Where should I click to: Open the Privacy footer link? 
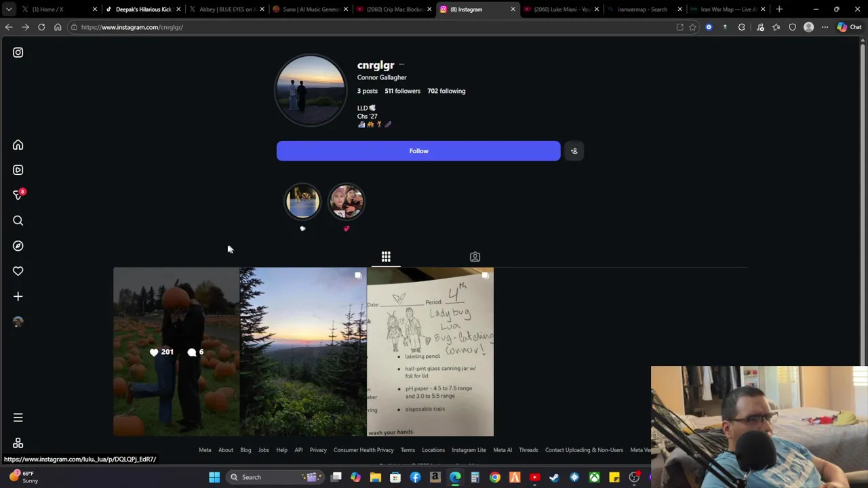click(318, 450)
